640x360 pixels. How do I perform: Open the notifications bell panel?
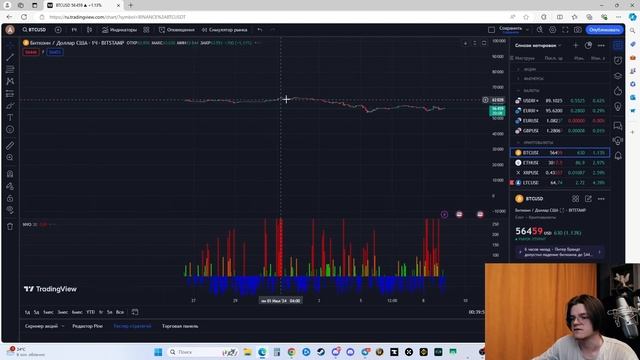coord(618,156)
